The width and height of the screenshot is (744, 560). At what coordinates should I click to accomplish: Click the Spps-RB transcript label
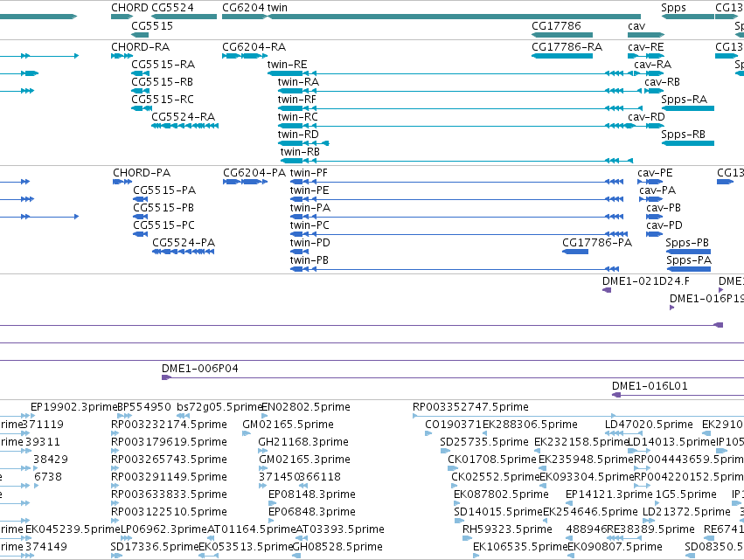click(684, 135)
